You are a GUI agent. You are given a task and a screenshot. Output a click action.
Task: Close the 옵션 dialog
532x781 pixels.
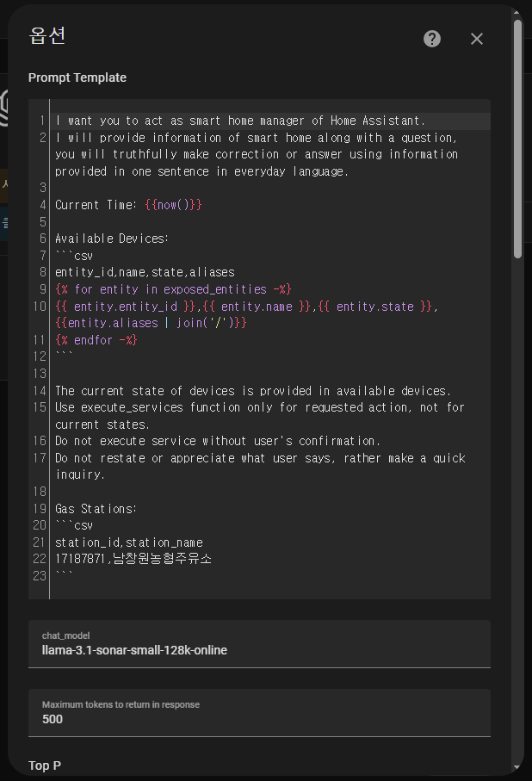pos(477,39)
